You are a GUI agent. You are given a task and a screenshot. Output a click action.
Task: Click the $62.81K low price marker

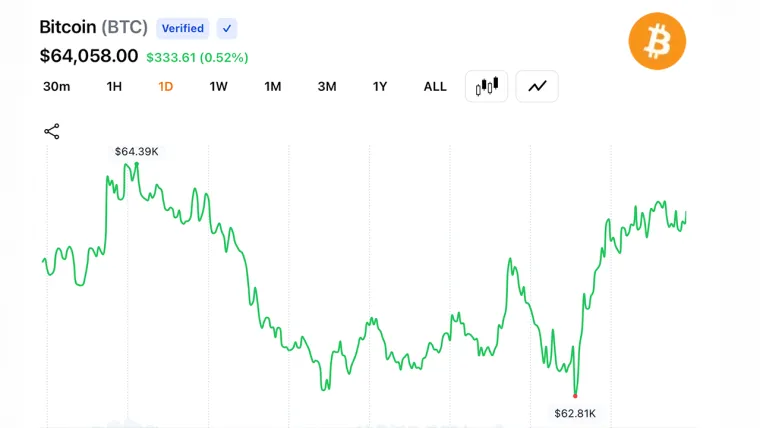(x=575, y=413)
